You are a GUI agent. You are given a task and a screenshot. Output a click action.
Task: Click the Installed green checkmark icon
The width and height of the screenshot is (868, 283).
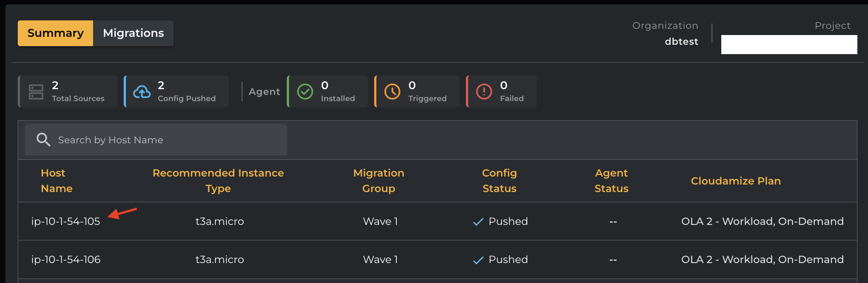305,92
